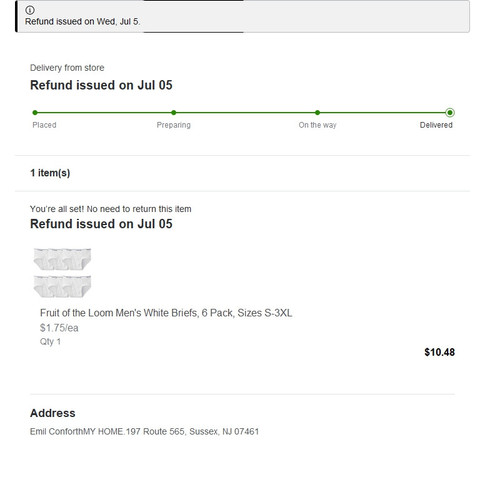Click the On the way step label
The width and height of the screenshot is (500, 479).
tap(317, 125)
